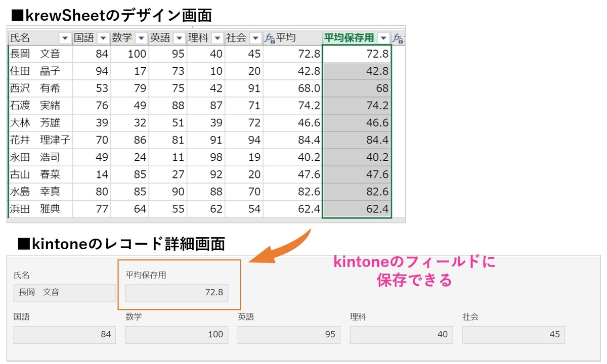607x364 pixels.
Task: Select the 水島 幸真 name cell
Action: [40, 192]
